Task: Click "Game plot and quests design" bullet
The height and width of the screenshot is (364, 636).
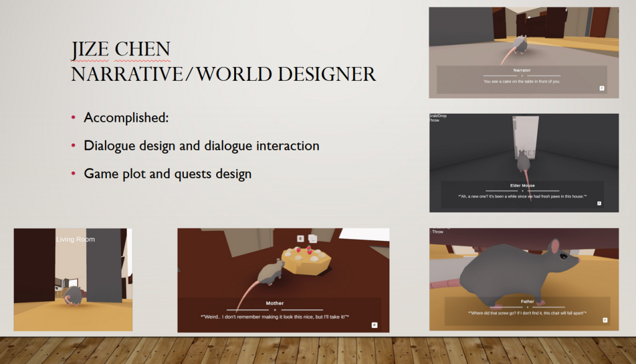Action: point(168,174)
